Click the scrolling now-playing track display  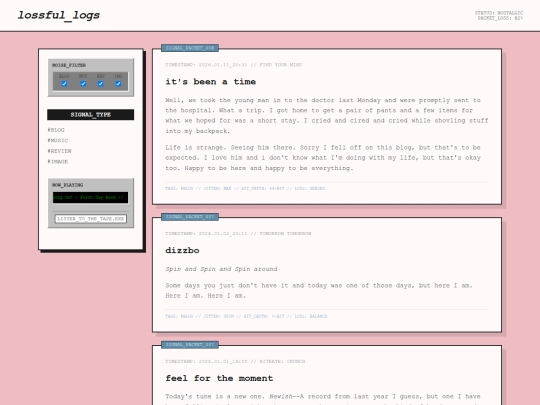[x=91, y=197]
